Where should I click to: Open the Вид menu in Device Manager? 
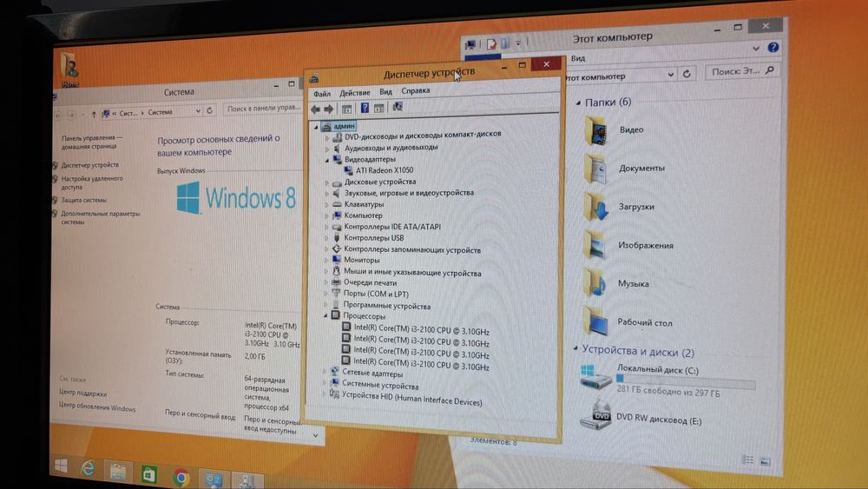pyautogui.click(x=386, y=92)
